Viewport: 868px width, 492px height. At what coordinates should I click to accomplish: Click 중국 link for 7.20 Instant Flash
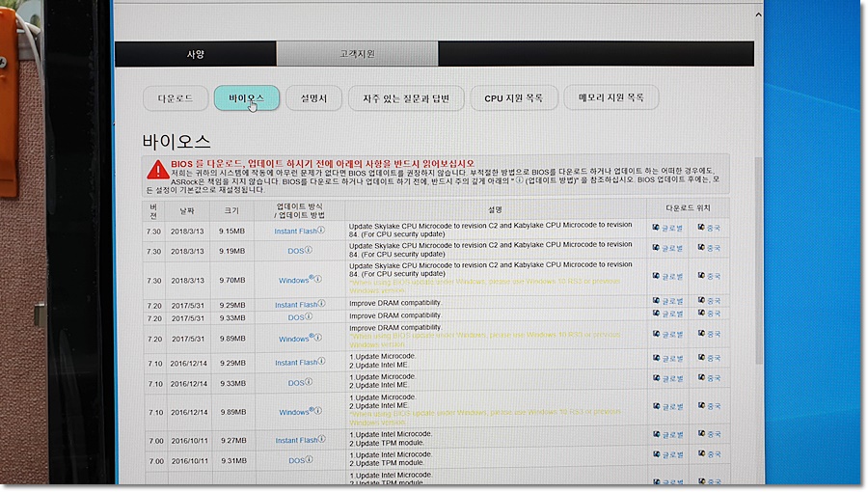point(714,301)
